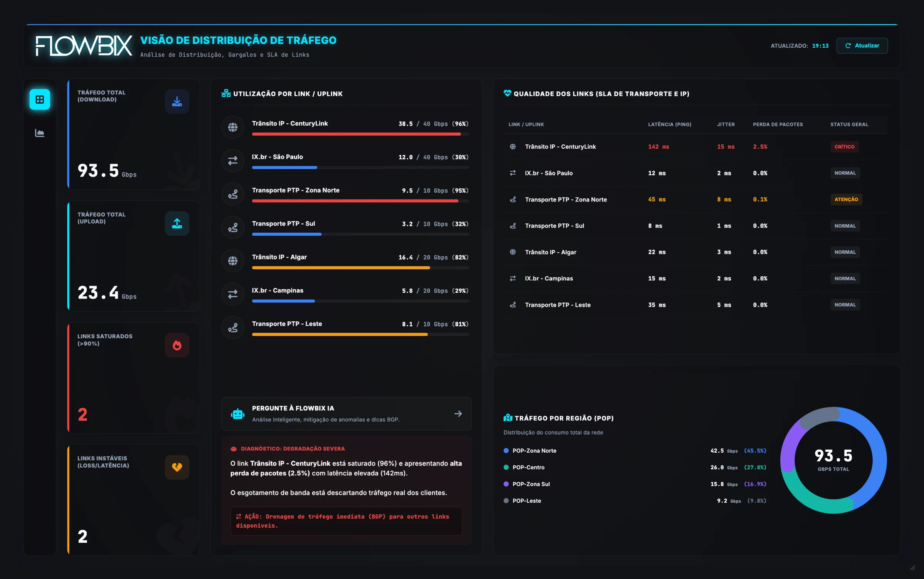This screenshot has height=579, width=924.
Task: Click the map pin icon of Tráfego por Região
Action: 508,418
